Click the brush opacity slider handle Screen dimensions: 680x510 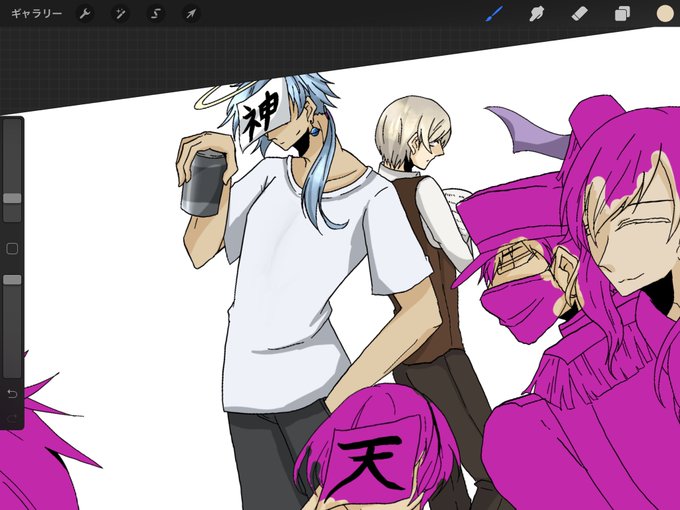pos(12,280)
